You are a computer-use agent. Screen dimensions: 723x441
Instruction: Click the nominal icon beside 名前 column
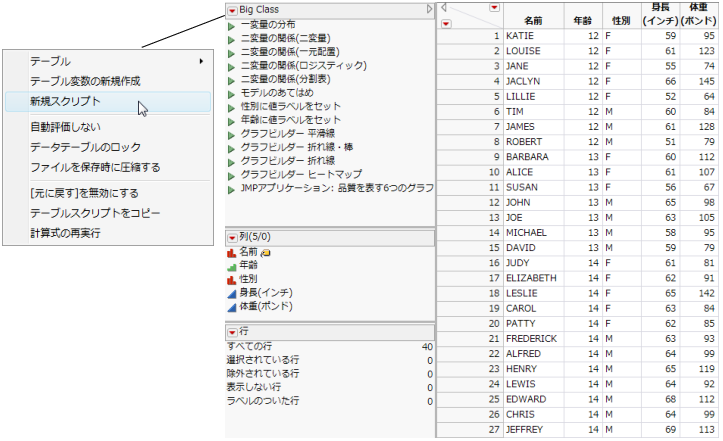232,254
